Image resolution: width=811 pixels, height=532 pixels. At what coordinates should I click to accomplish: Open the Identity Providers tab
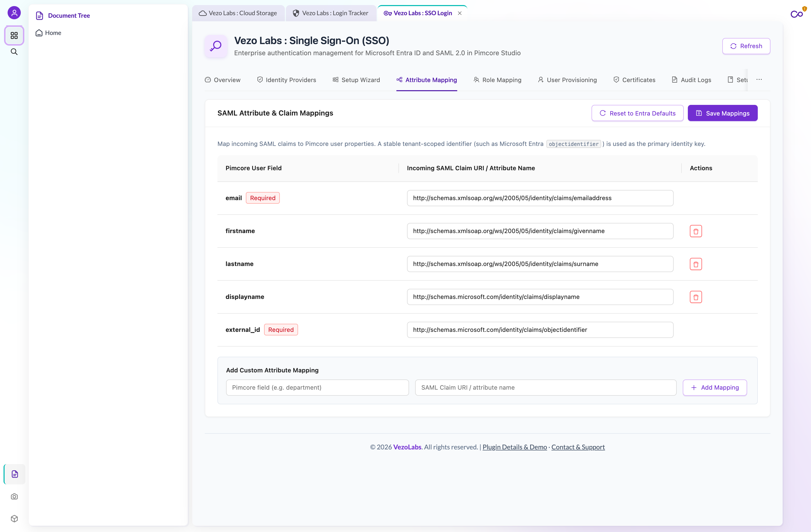(x=286, y=80)
